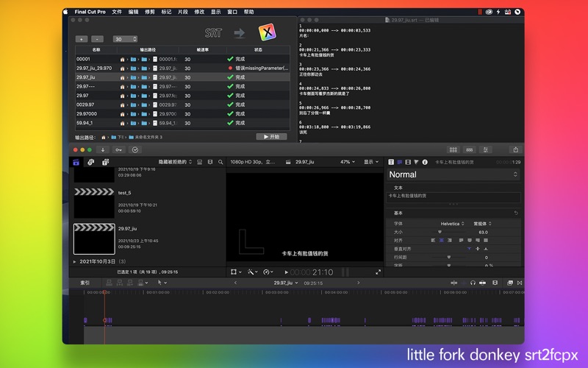Toggle center text alignment button

441,240
